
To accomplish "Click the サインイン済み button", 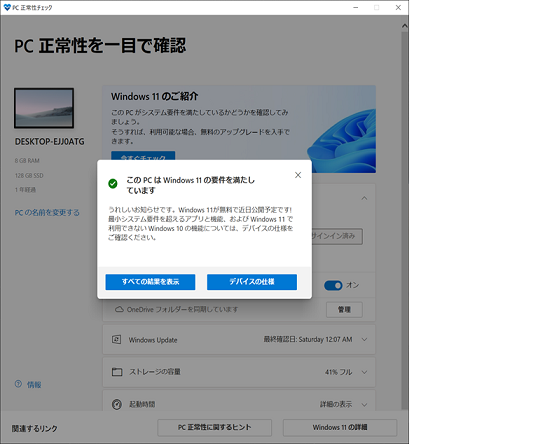I will [x=336, y=236].
